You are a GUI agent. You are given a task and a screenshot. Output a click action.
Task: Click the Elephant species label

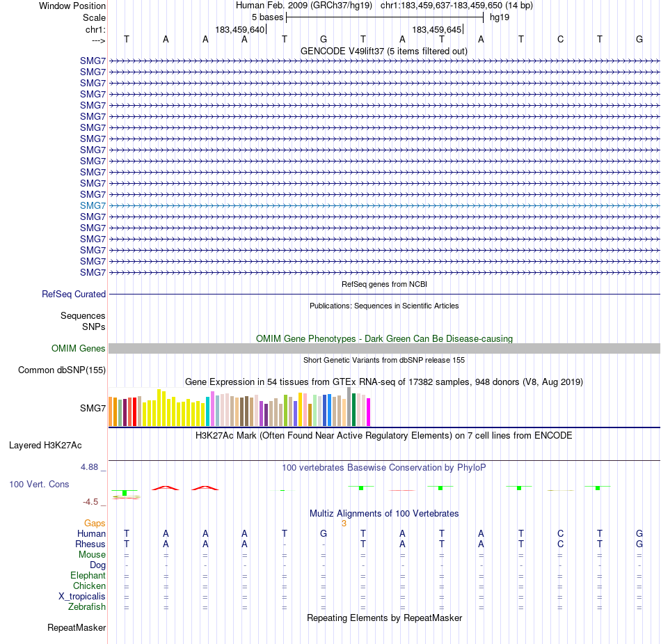point(88,575)
